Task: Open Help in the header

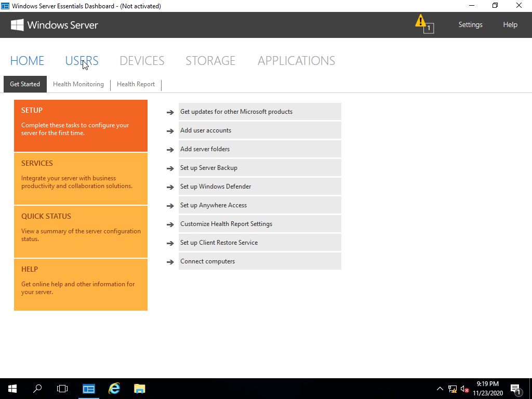Action: click(x=510, y=25)
